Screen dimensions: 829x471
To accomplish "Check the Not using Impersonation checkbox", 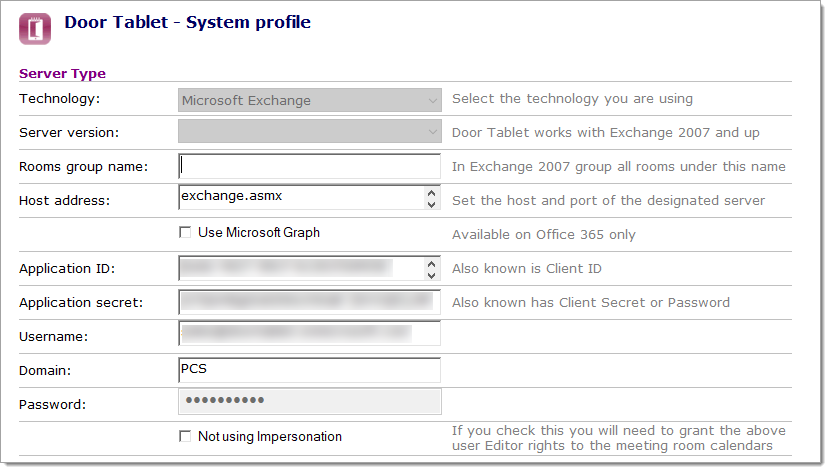I will (185, 436).
